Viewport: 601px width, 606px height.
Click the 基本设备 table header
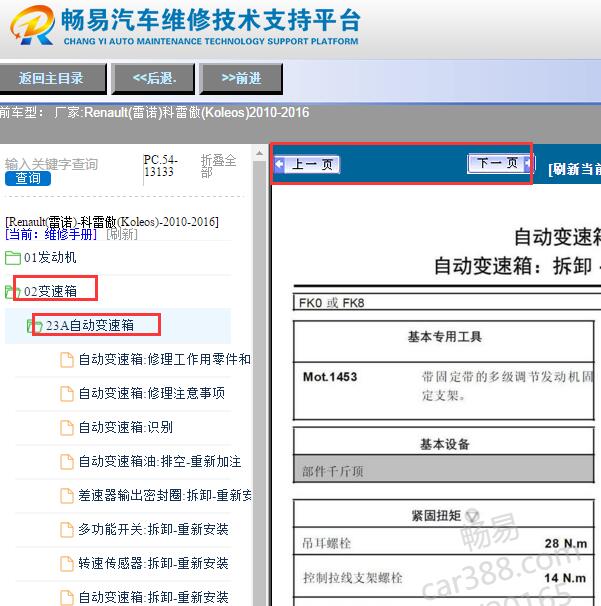(444, 444)
